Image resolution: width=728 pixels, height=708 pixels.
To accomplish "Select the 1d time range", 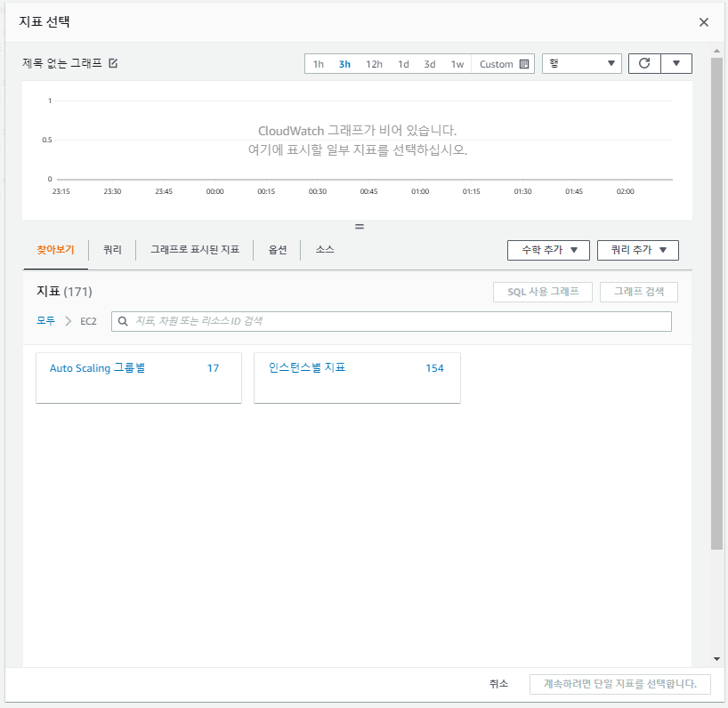I will point(403,64).
